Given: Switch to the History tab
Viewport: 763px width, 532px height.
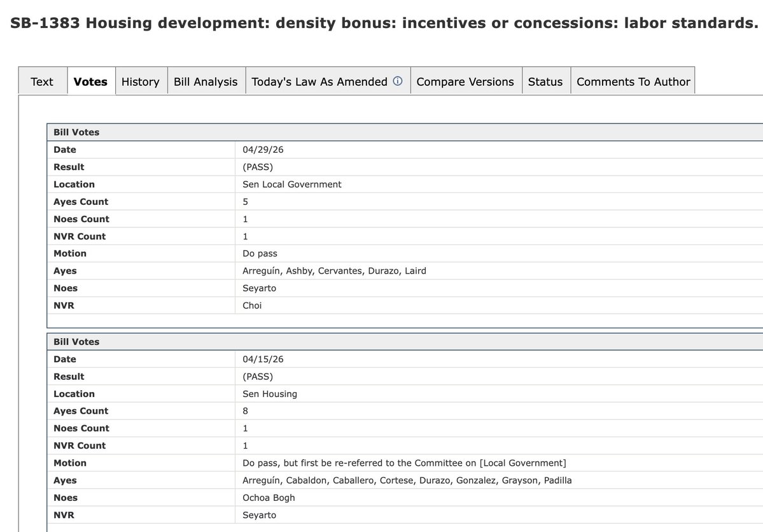Looking at the screenshot, I should 141,81.
